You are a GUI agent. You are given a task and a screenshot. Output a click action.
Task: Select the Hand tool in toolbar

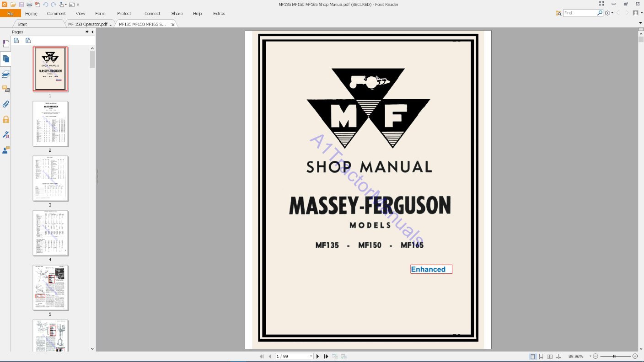pyautogui.click(x=62, y=4)
